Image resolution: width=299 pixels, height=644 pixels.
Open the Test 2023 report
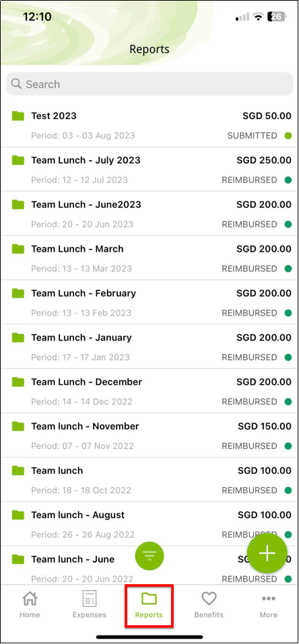(x=149, y=125)
